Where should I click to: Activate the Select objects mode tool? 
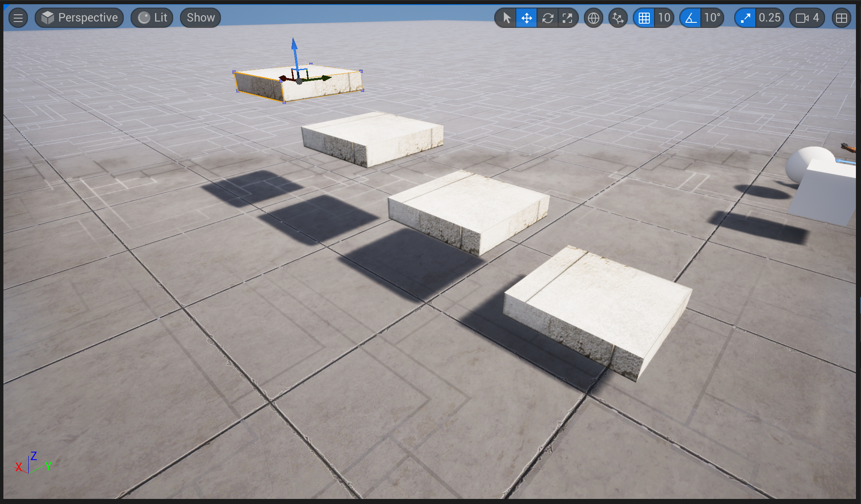pyautogui.click(x=506, y=18)
